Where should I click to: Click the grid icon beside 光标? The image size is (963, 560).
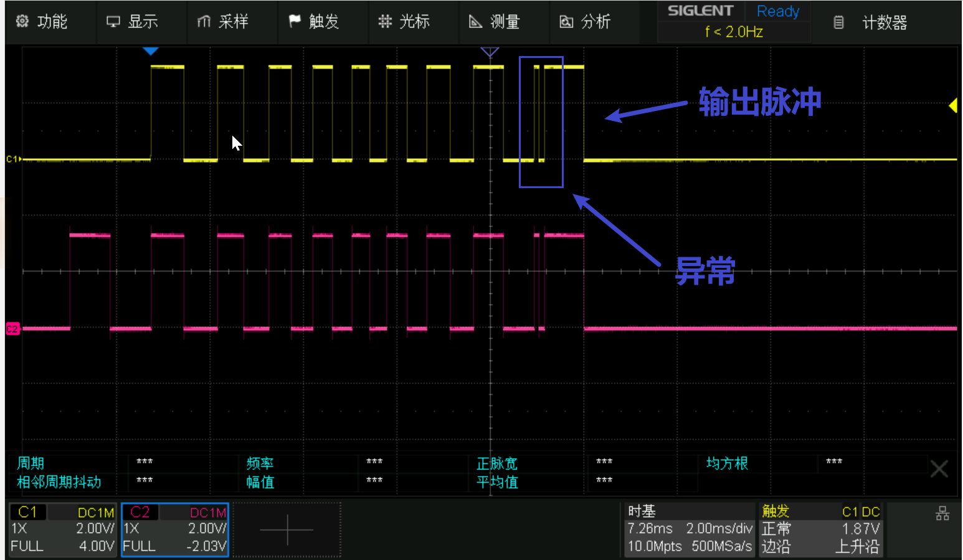(x=385, y=21)
